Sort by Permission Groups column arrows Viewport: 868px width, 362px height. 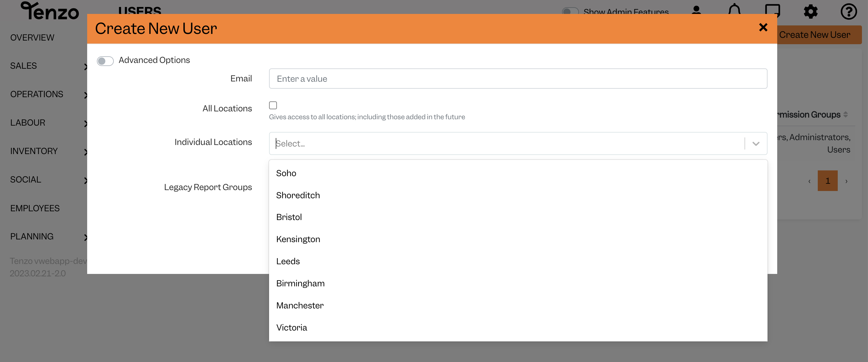[x=845, y=115]
